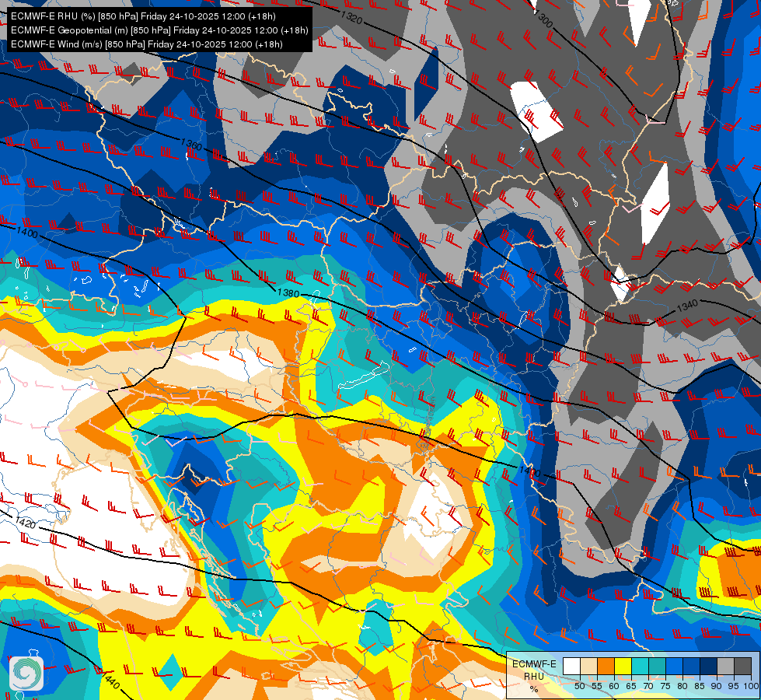
Task: Pick the beige 50-55% legend swatch
Action: click(588, 666)
